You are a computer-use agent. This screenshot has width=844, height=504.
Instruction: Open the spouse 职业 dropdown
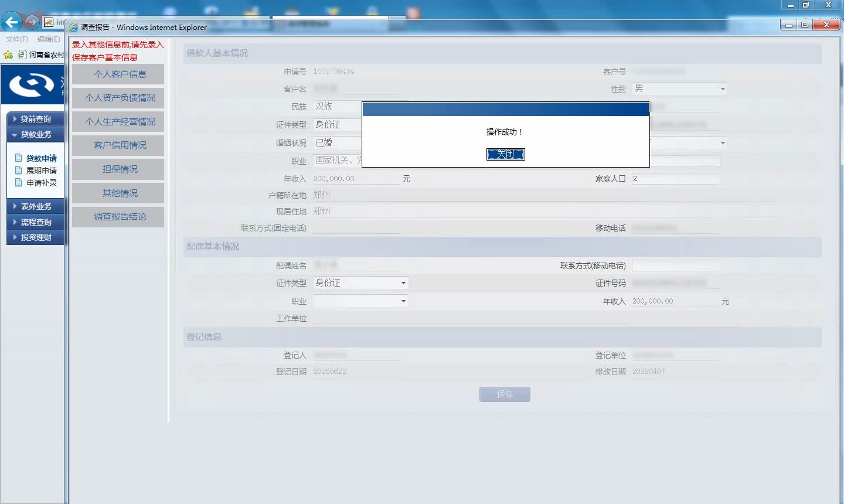tap(360, 301)
